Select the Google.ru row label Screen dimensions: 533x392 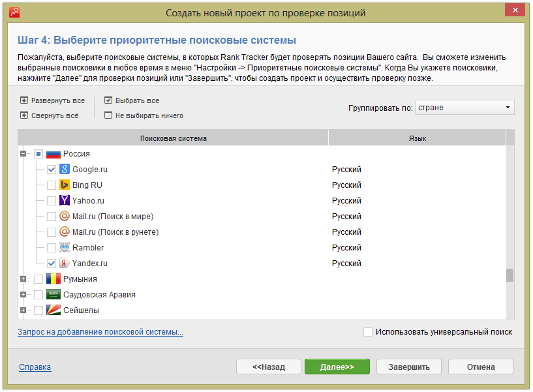90,170
